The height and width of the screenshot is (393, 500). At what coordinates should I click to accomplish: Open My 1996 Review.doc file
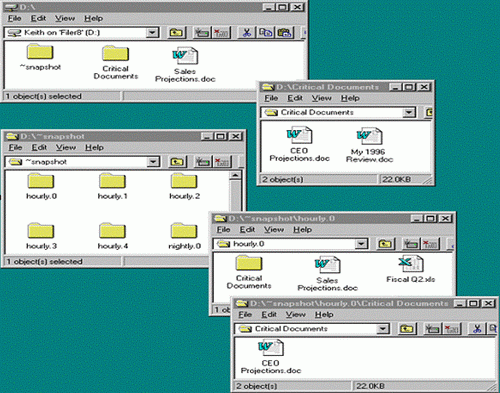click(369, 145)
